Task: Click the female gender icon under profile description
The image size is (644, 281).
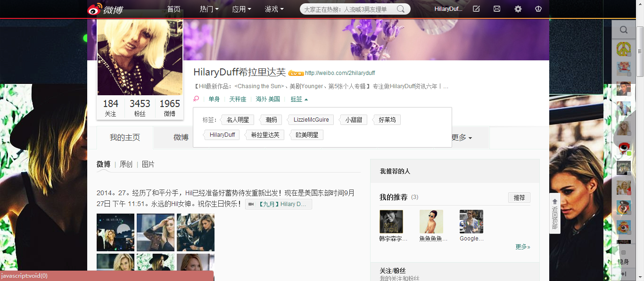Action: (x=197, y=99)
